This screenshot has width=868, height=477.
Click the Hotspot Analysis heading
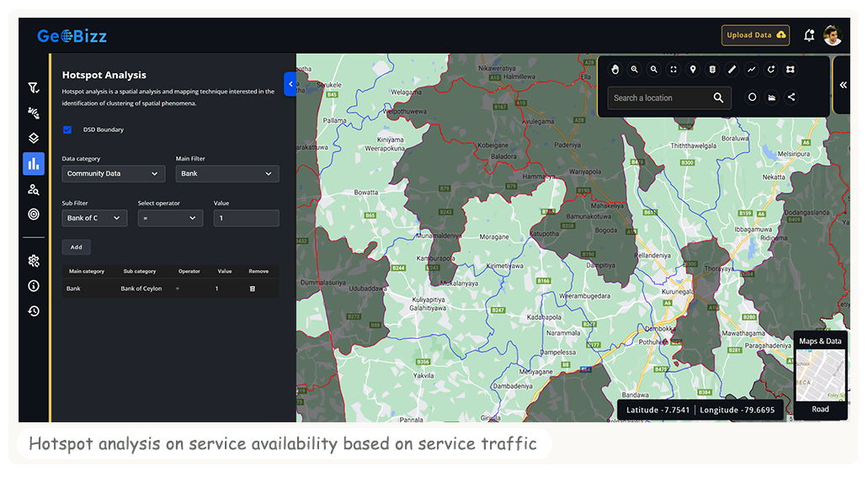pyautogui.click(x=104, y=75)
